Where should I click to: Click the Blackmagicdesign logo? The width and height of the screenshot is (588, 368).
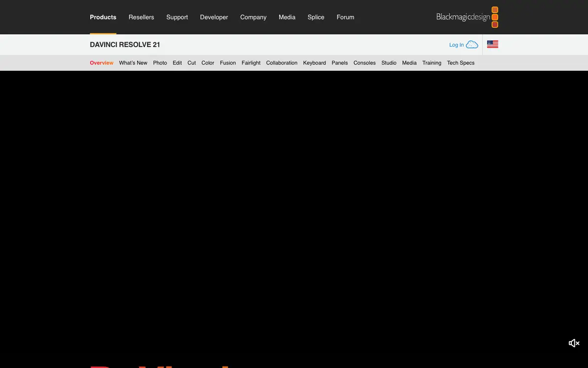[x=467, y=17]
